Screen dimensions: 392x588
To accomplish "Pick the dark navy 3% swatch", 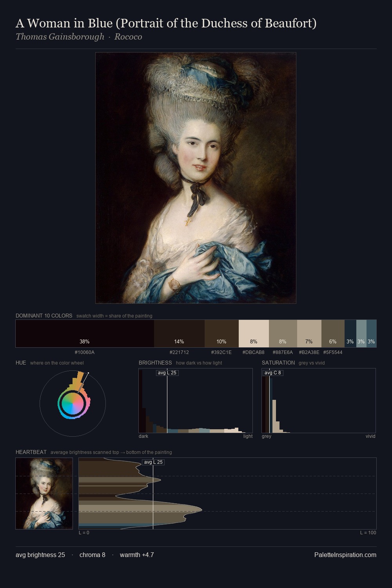I will 350,334.
